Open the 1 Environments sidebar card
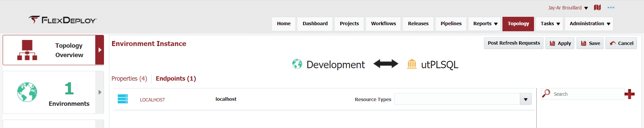The width and height of the screenshot is (644, 128). click(x=53, y=92)
